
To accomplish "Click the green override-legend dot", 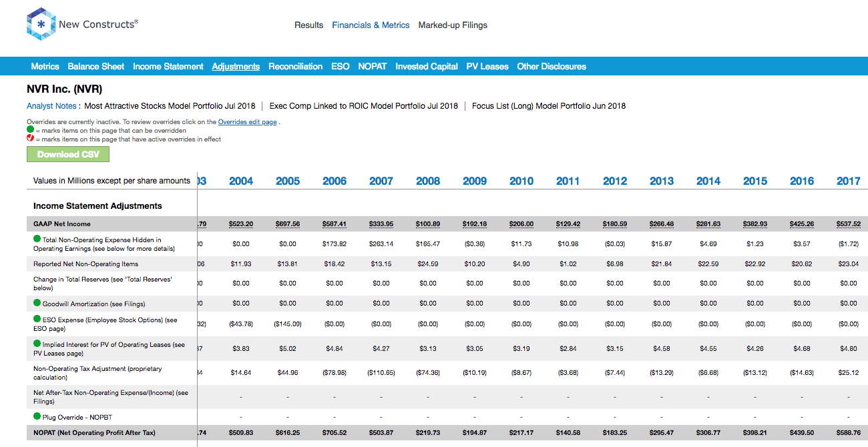I will 30,131.
